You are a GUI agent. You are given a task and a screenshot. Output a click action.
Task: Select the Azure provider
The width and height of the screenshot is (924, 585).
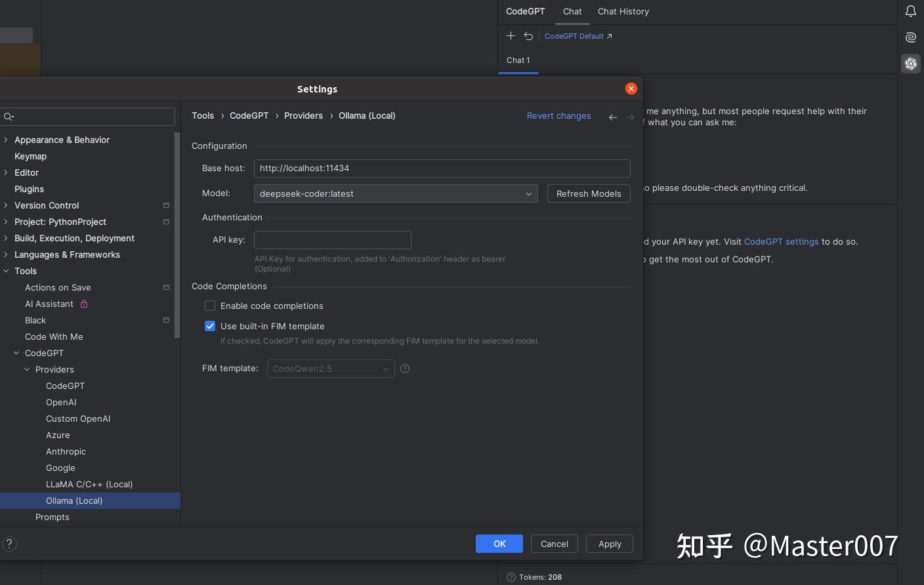pos(58,435)
